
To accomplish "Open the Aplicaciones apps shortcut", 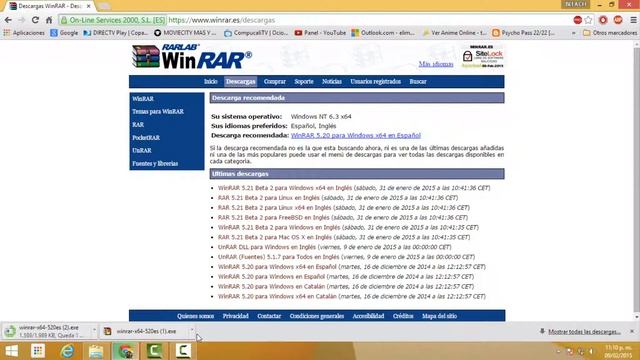I will click(x=24, y=33).
